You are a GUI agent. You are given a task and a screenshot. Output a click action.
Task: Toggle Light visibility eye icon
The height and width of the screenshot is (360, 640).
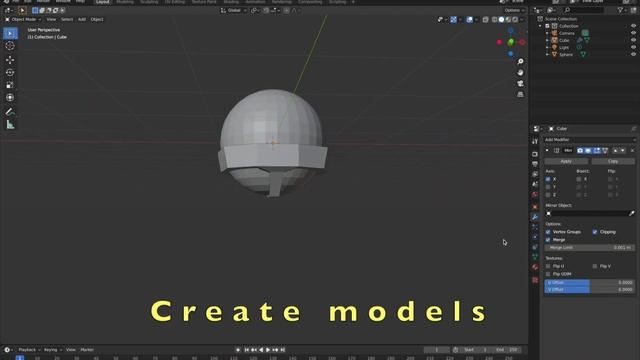point(633,47)
